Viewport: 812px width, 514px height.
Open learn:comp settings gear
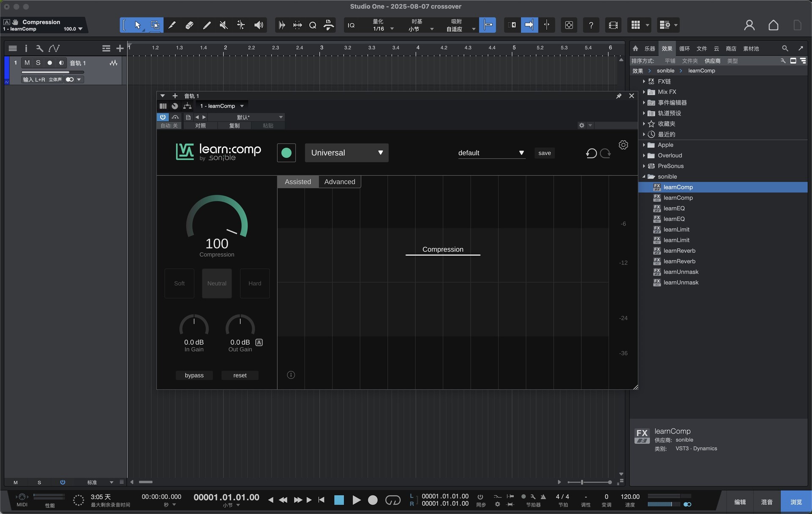click(x=623, y=145)
